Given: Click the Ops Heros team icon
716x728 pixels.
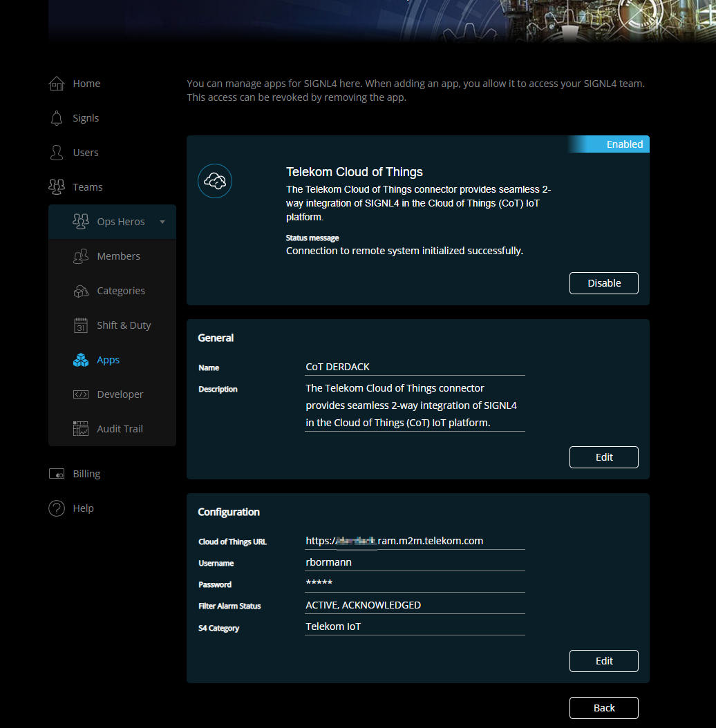Looking at the screenshot, I should click(x=81, y=222).
